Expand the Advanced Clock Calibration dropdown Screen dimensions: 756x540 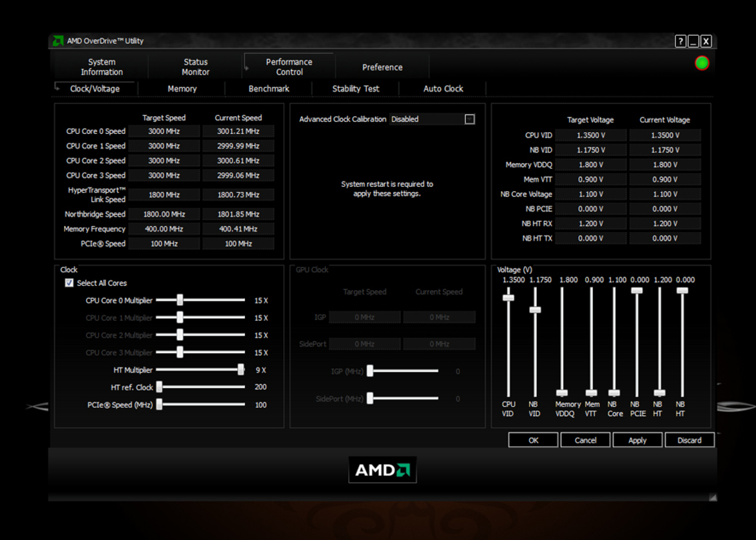coord(470,119)
